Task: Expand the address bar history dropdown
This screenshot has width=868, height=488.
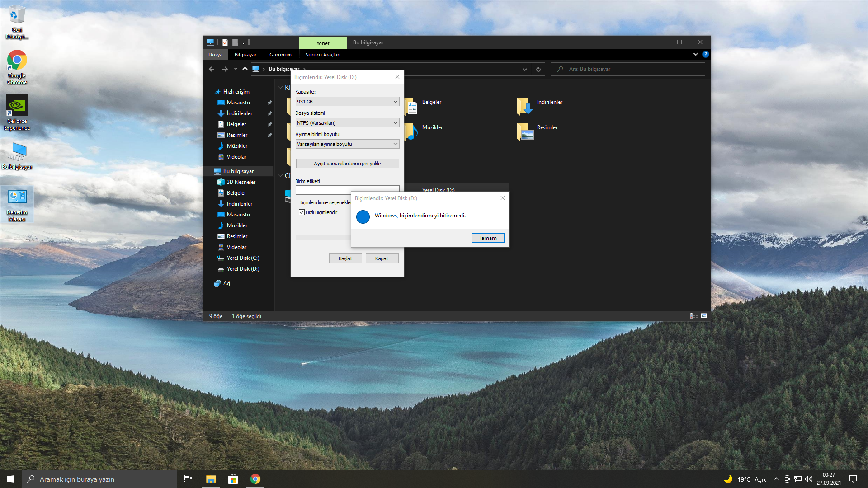Action: (525, 69)
